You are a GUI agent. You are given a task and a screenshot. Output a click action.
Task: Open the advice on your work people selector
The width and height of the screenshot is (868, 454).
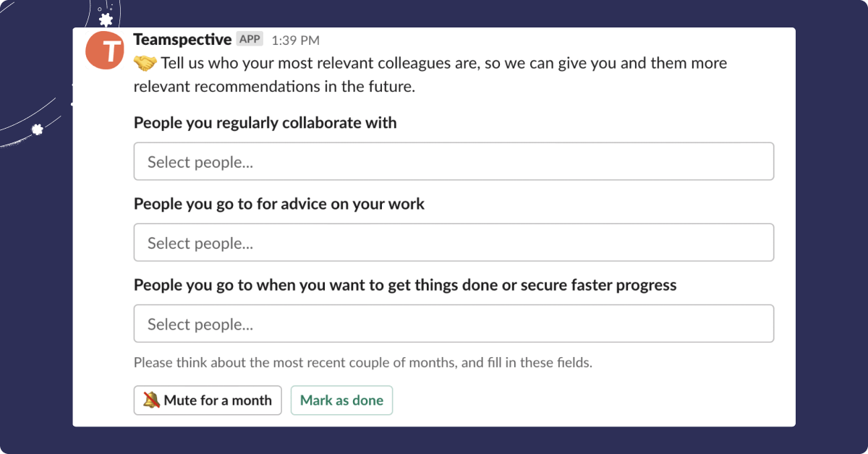(x=454, y=242)
